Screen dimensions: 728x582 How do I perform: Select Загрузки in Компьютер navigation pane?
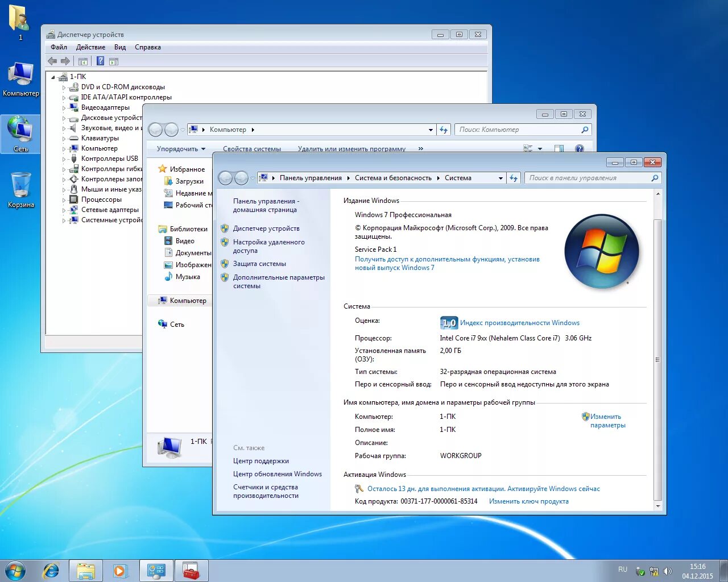click(189, 181)
